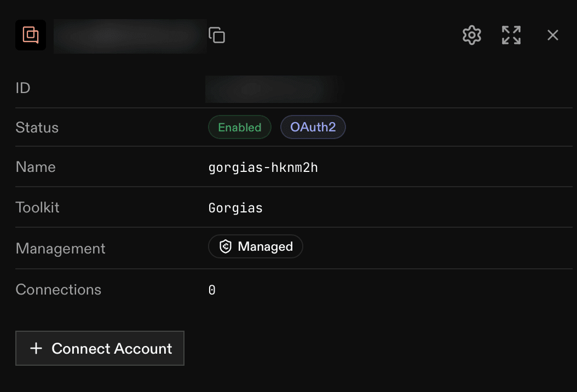Click the Gorgias toolkit logo icon
Viewport: 577px width, 392px height.
click(31, 35)
